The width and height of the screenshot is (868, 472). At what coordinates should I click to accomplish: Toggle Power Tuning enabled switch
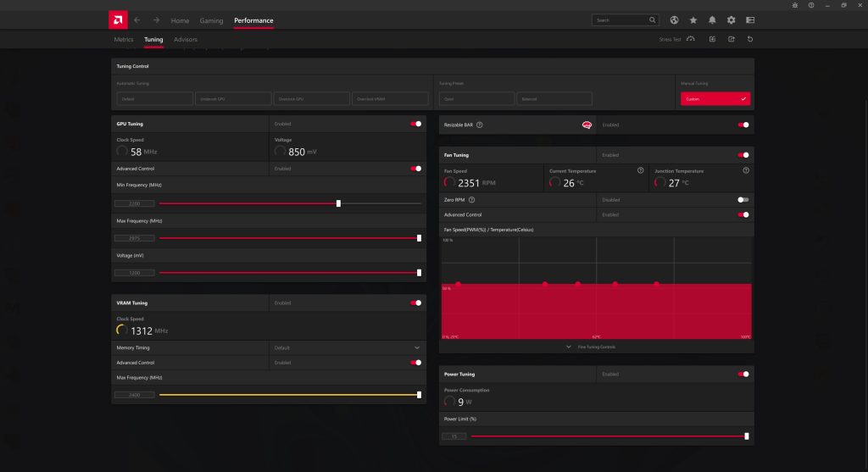(743, 374)
